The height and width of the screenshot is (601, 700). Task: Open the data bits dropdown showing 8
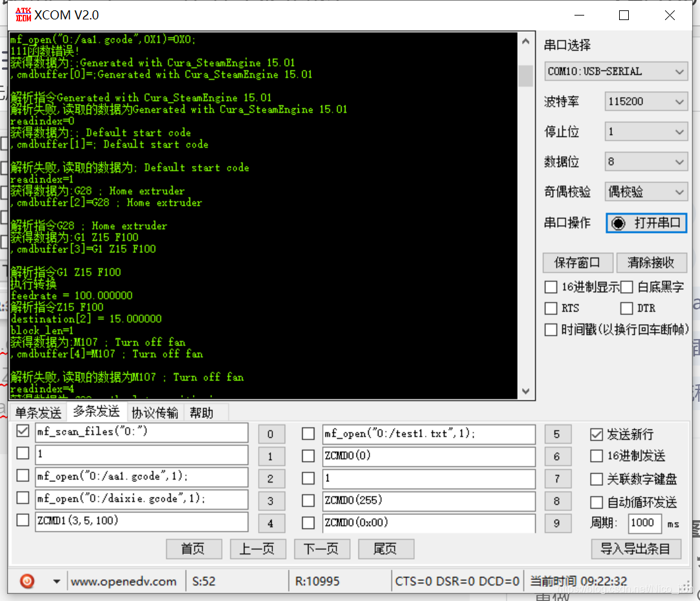click(646, 162)
